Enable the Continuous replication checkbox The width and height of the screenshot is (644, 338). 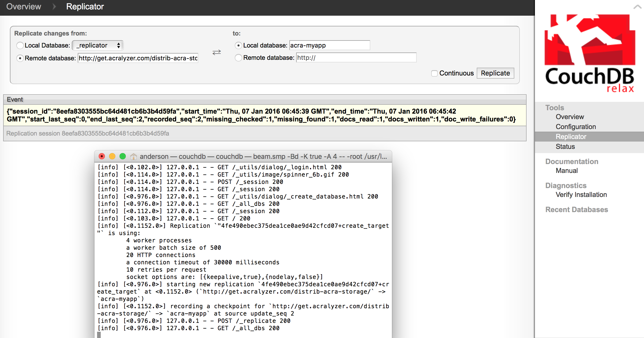434,73
